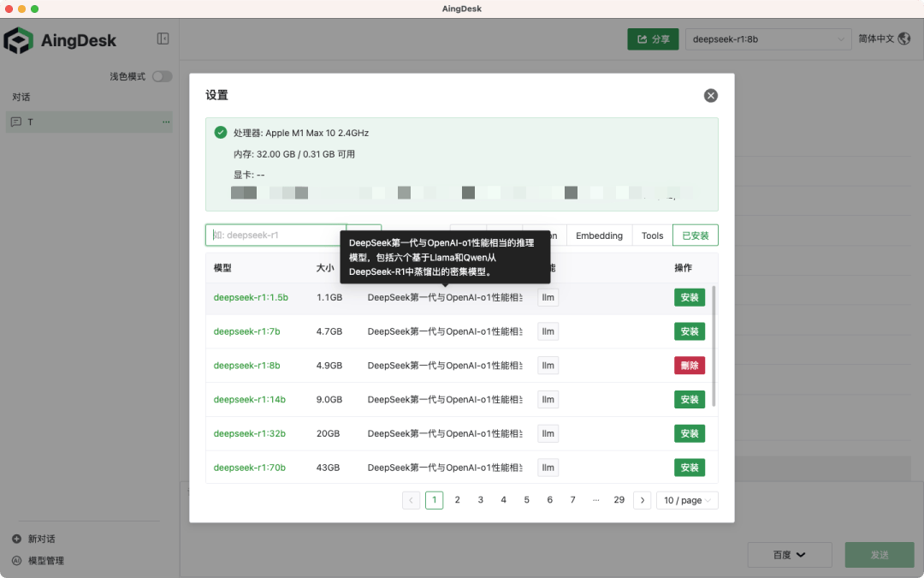Install the deepseek-r1:7b model

(690, 331)
